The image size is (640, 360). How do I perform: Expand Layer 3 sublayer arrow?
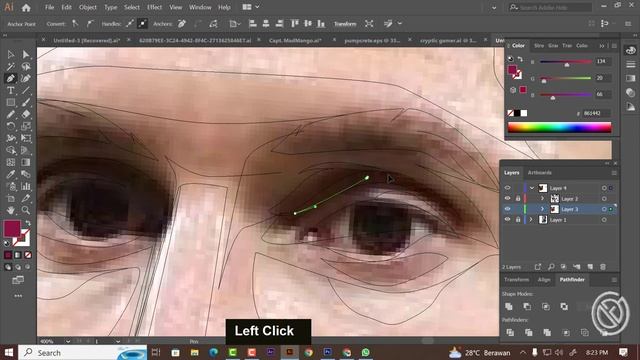(542, 209)
